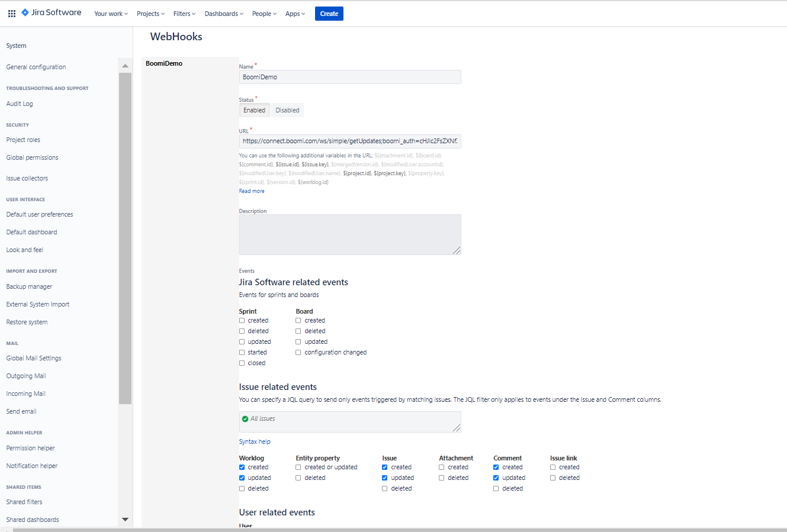Open the Read more link under URL
Image resolution: width=787 pixels, height=532 pixels.
251,191
